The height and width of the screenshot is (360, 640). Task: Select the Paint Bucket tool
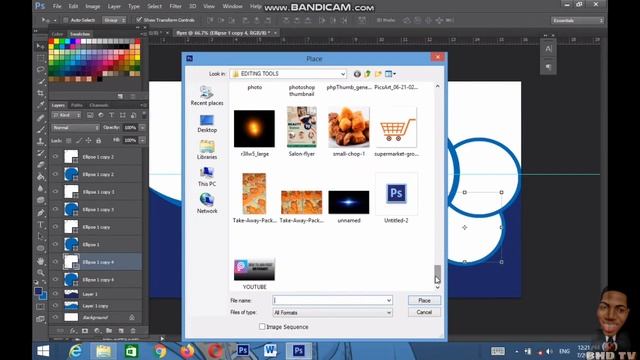(40, 177)
